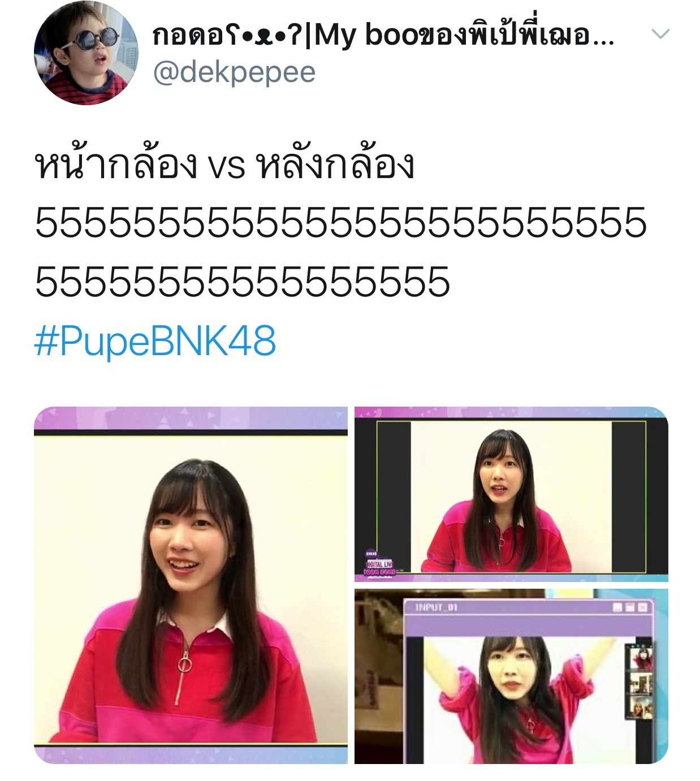Viewport: 700px width, 781px height.
Task: Click the second shorter line of 5555
Action: [x=243, y=282]
